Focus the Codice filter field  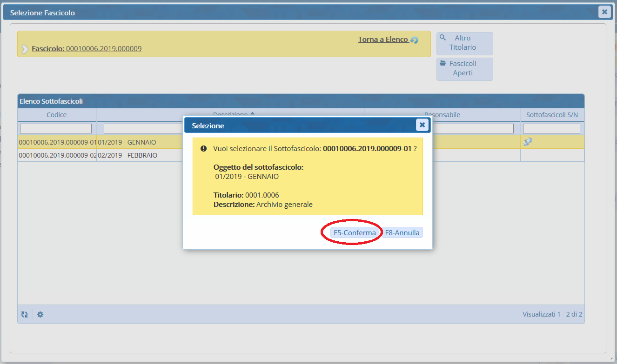(x=56, y=128)
